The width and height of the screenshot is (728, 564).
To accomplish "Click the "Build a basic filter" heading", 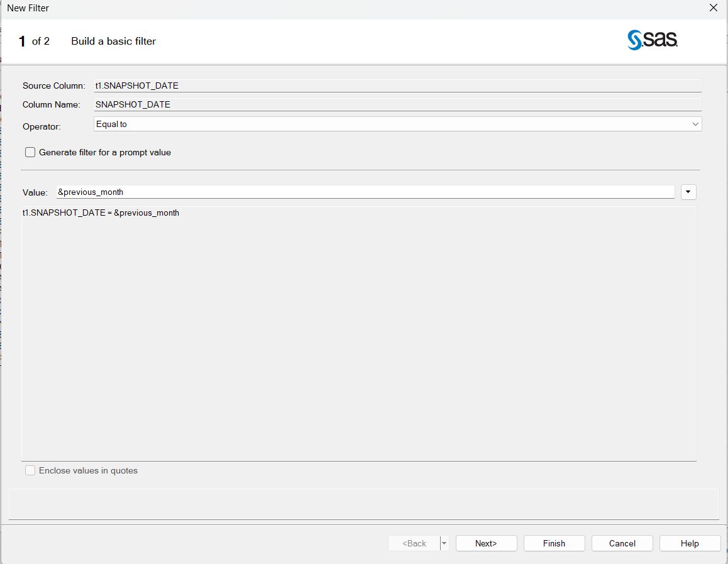I will tap(113, 41).
